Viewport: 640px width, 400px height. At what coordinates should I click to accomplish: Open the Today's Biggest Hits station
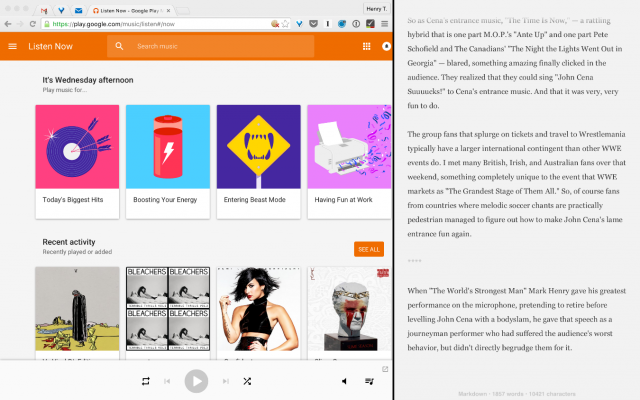click(77, 162)
